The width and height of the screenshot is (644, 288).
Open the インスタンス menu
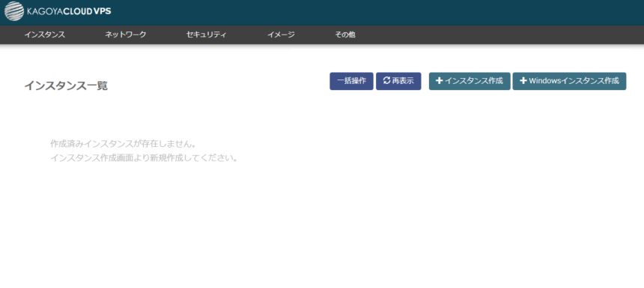[44, 35]
